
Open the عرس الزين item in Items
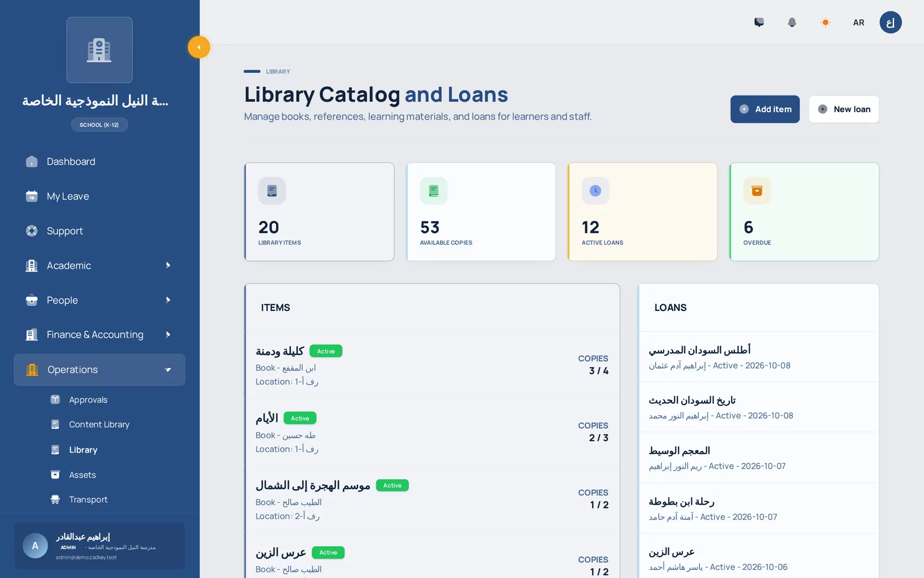[x=432, y=556]
